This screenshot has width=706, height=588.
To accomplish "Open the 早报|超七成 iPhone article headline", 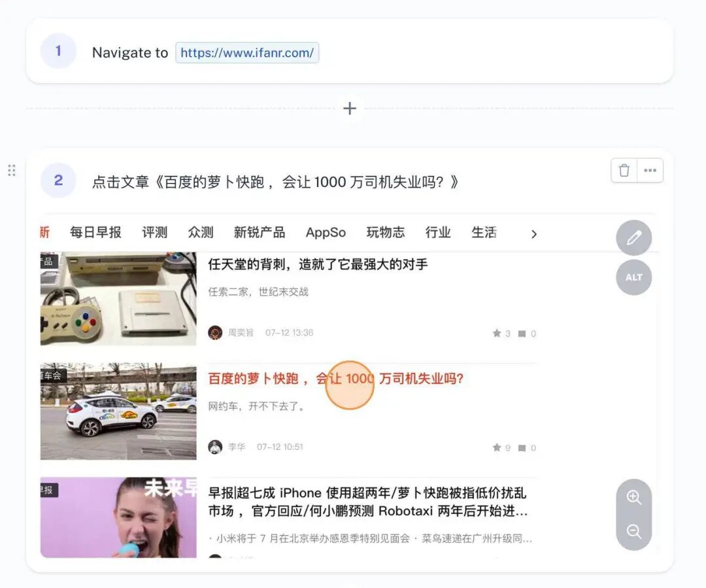I will 368,502.
